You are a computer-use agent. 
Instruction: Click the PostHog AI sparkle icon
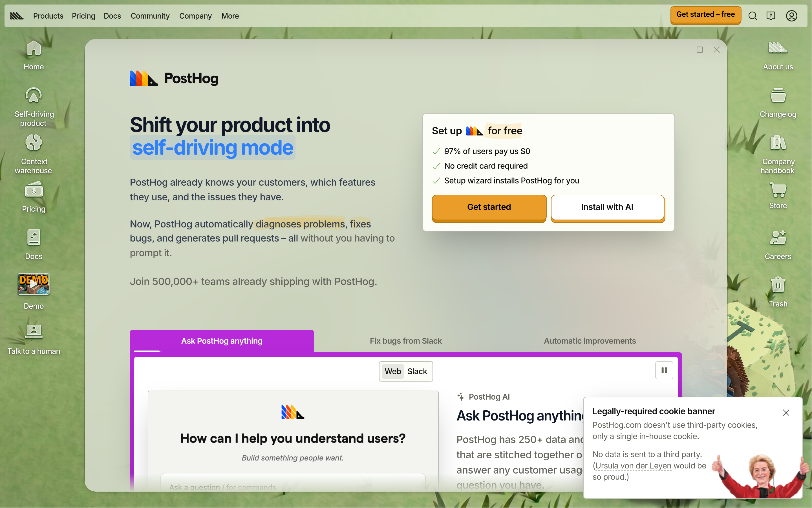461,397
